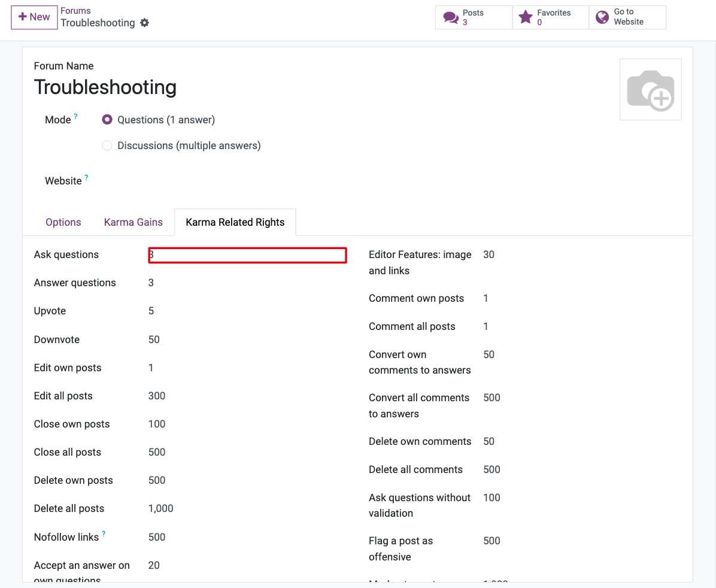Click the Close own posts value 100
The image size is (716, 588).
point(157,424)
